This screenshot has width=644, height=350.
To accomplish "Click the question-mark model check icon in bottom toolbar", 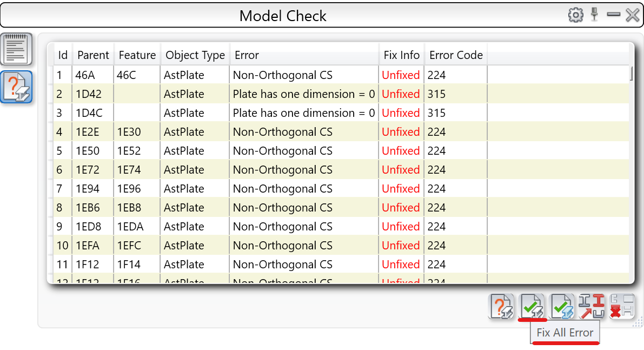I will coord(502,307).
